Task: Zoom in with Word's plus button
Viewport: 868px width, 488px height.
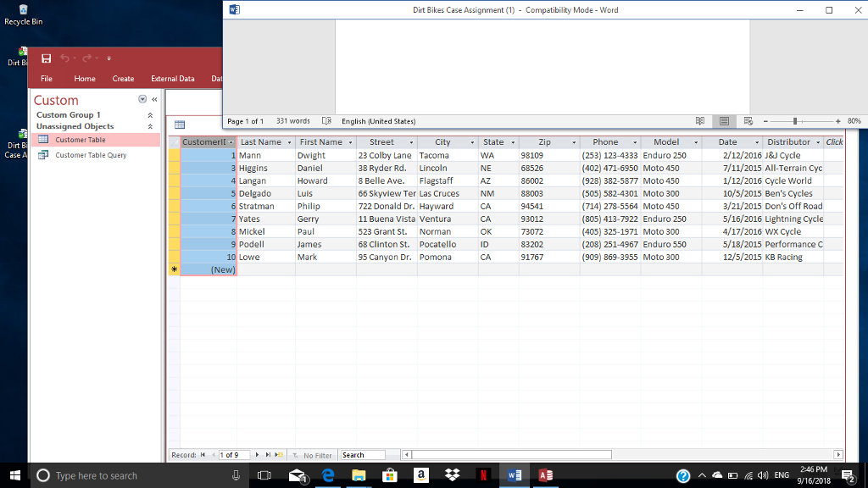Action: coord(838,121)
